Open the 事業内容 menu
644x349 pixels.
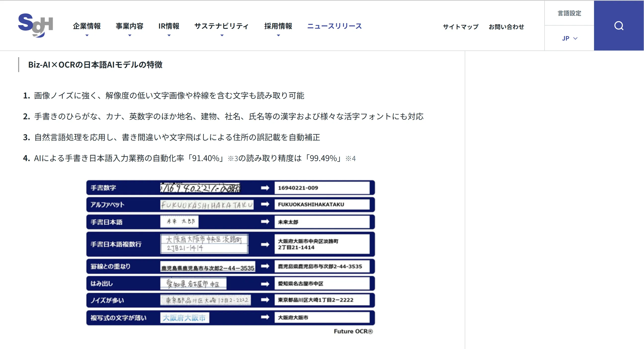[x=130, y=26]
